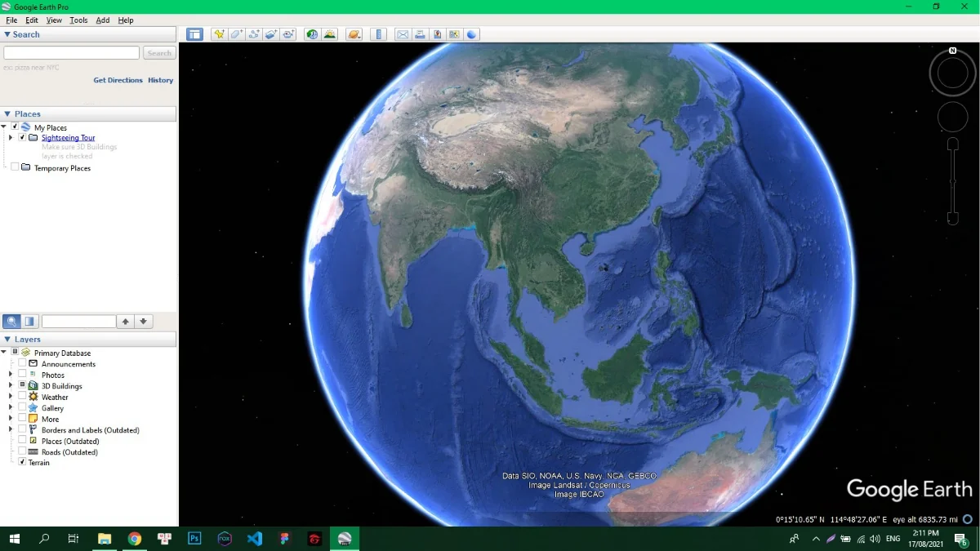Hide the sidebar using the toolbar button
The image size is (980, 551).
194,34
